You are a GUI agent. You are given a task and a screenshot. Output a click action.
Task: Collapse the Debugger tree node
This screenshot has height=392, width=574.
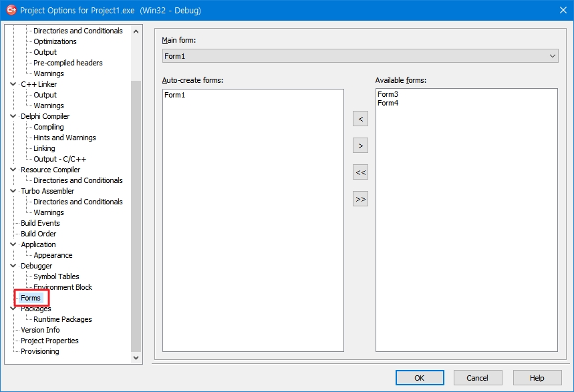[x=13, y=266]
